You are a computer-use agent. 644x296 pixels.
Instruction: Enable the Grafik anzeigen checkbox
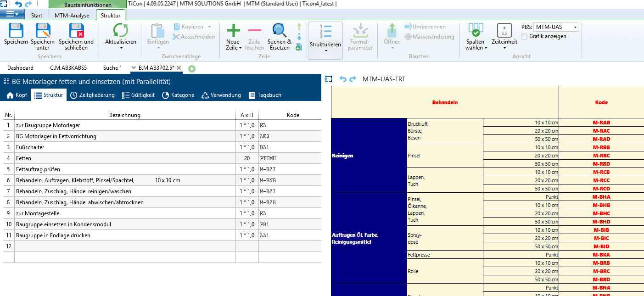pyautogui.click(x=524, y=36)
